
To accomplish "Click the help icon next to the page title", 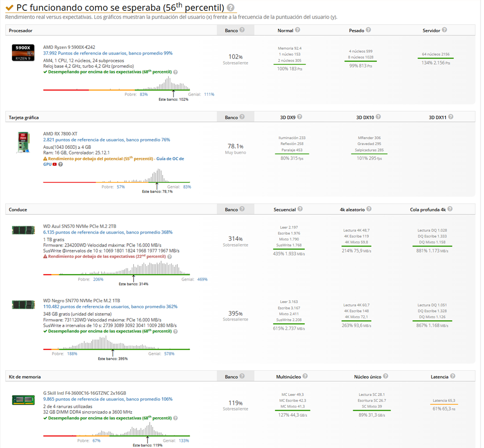I will 231,8.
